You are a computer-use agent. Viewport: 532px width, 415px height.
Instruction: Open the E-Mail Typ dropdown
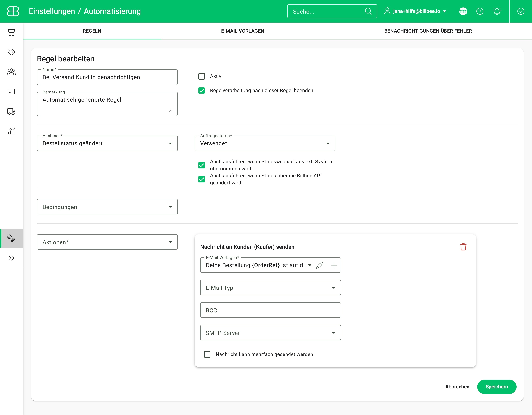(x=270, y=288)
